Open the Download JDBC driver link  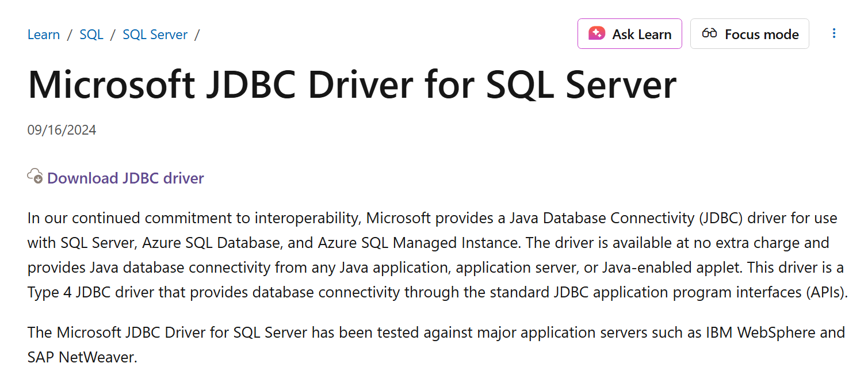(125, 178)
